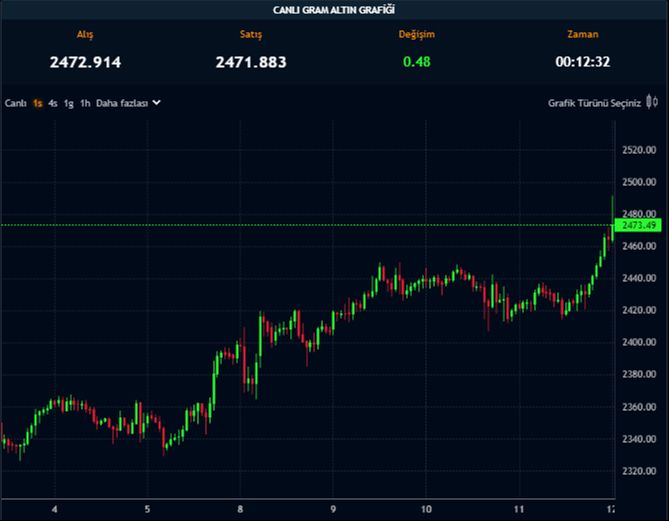Click date label 5 on time axis
This screenshot has height=521, width=669.
[147, 508]
